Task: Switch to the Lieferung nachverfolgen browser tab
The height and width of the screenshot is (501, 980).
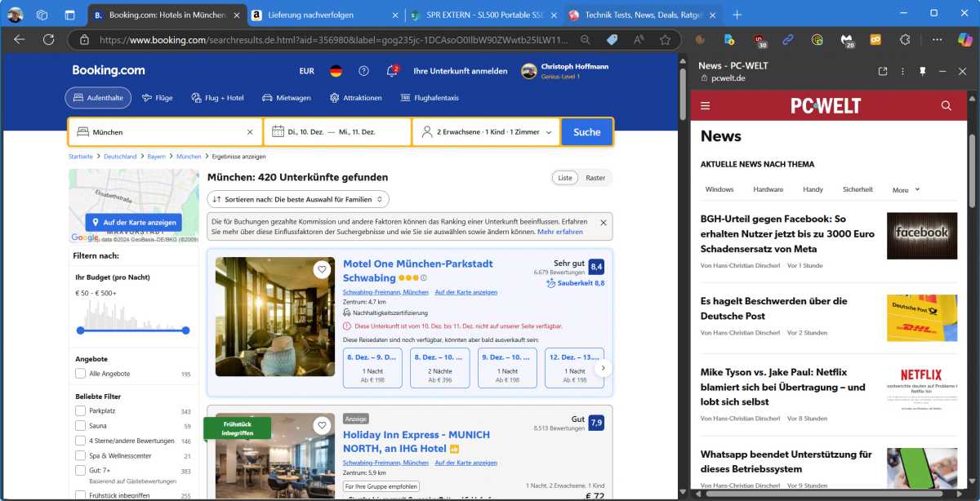Action: tap(324, 15)
